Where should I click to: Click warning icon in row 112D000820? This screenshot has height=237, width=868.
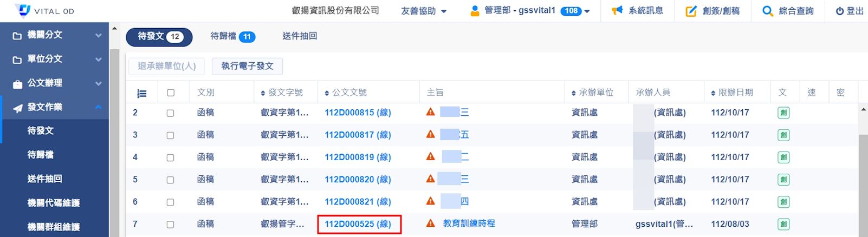tap(431, 179)
